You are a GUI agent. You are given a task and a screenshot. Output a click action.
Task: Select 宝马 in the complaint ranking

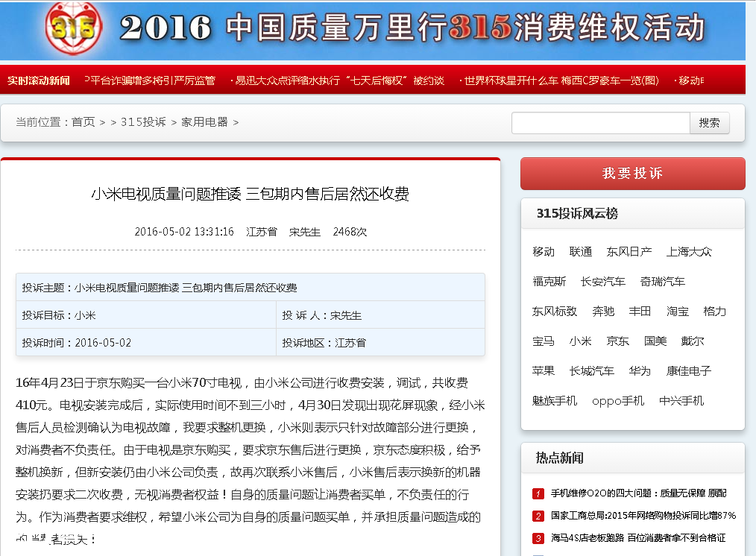click(x=544, y=341)
